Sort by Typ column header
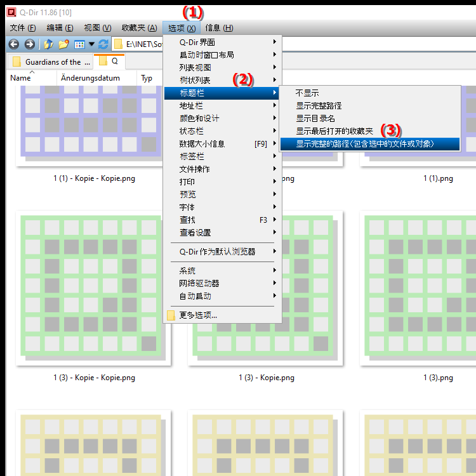The image size is (476, 476). (150, 78)
